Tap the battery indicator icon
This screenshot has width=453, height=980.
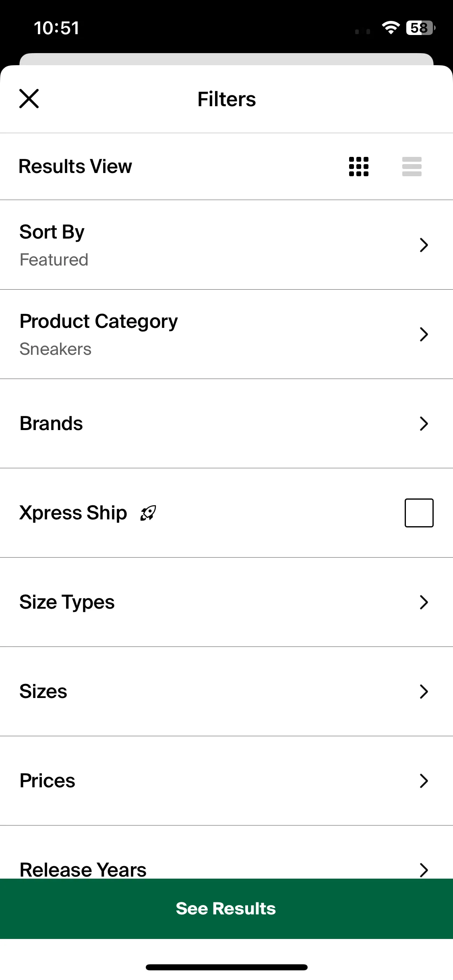click(421, 28)
